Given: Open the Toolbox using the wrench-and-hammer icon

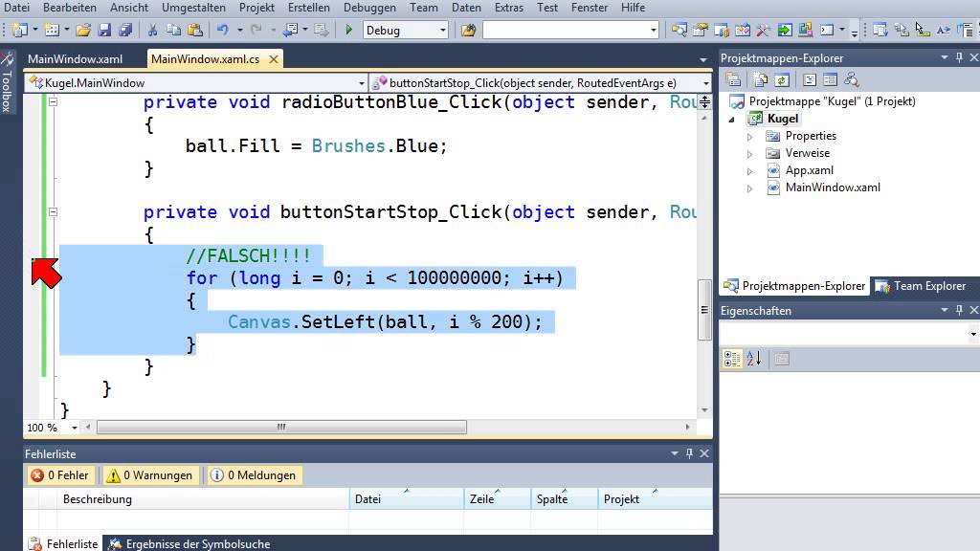Looking at the screenshot, I should tap(763, 30).
